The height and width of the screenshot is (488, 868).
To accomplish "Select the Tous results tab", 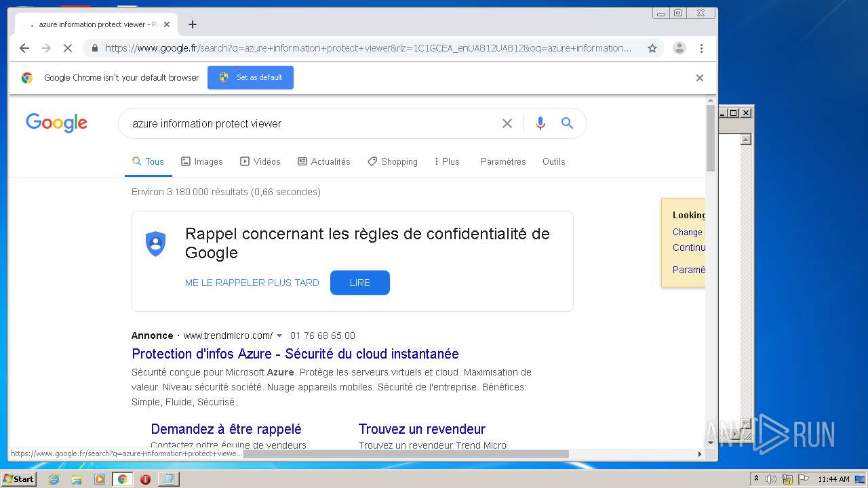I will [x=148, y=161].
